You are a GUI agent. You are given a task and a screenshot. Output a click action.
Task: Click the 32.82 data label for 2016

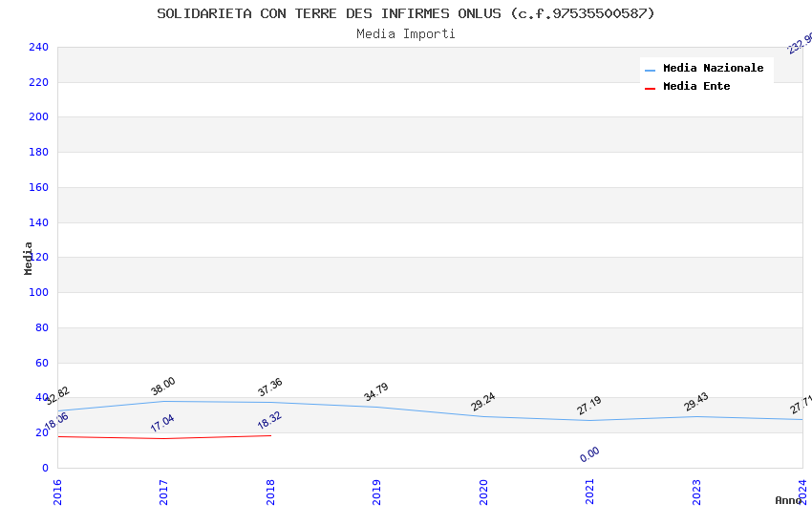(57, 396)
